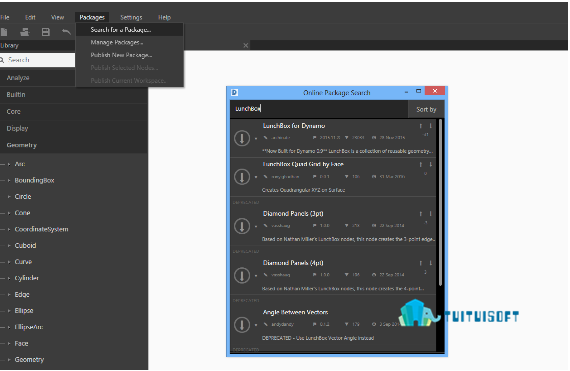Click the Angle Between Vectors title text

click(295, 312)
